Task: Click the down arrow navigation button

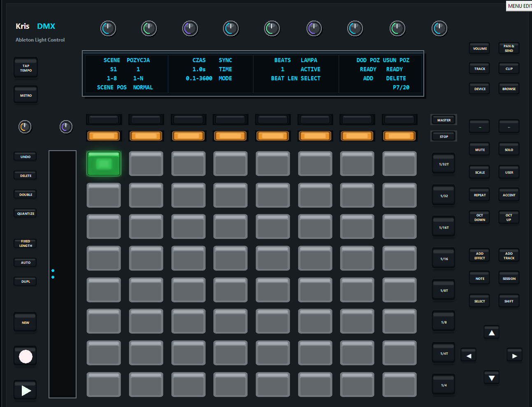Action: (492, 378)
